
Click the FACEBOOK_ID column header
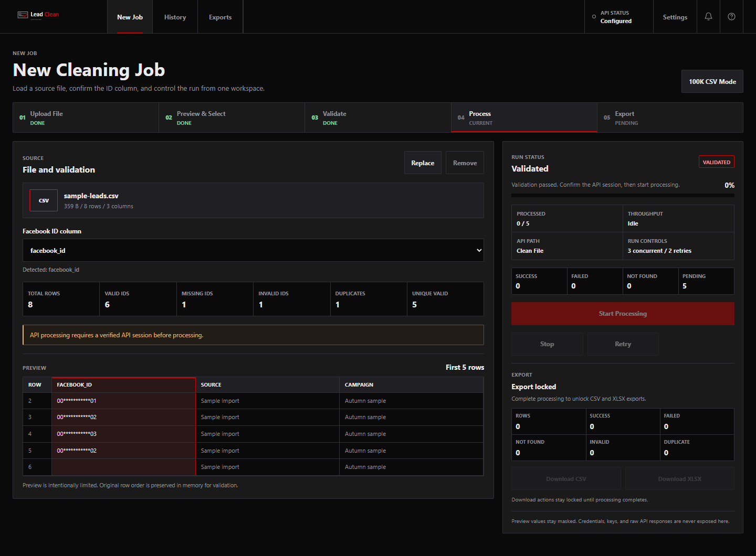(x=123, y=384)
